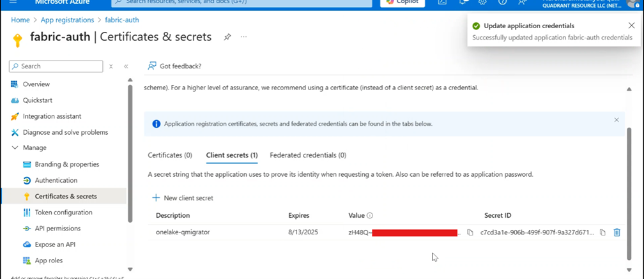644x279 pixels.
Task: Go to App registrations breadcrumb
Action: (x=67, y=20)
